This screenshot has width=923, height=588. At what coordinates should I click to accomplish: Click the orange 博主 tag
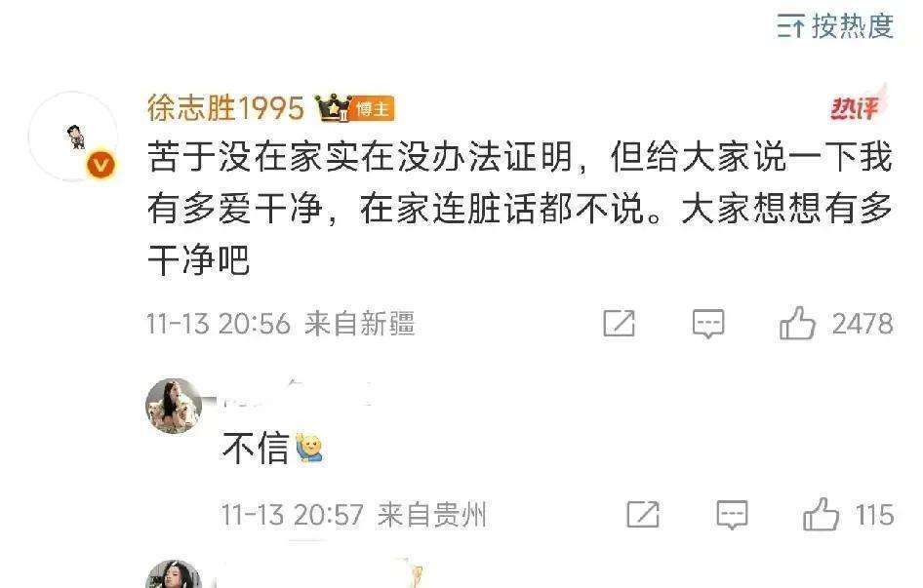click(374, 109)
